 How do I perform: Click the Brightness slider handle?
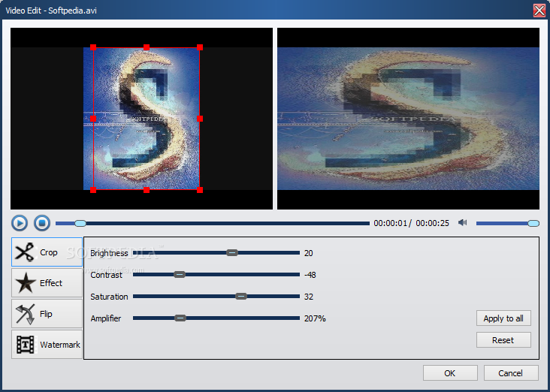tap(232, 253)
